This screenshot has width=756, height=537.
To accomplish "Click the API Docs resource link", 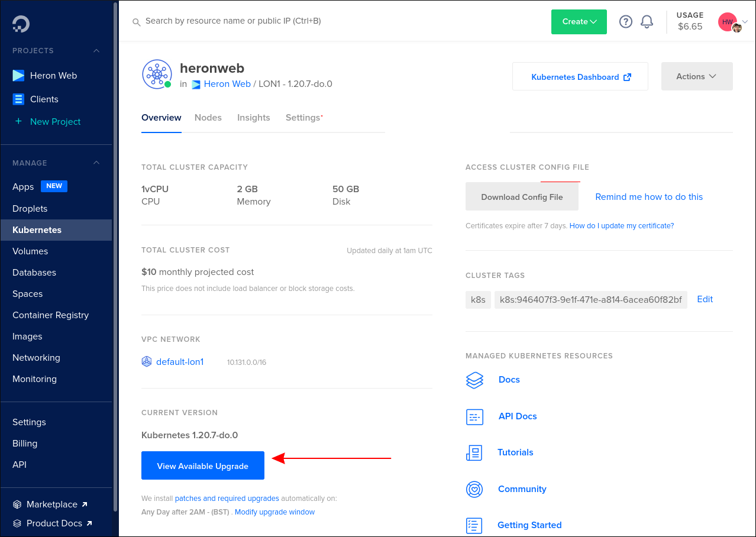I will 518,416.
